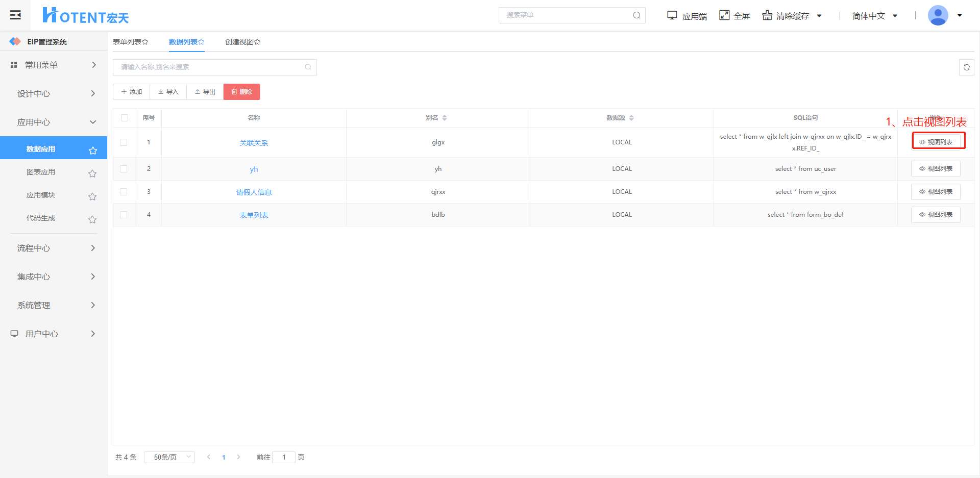Screen dimensions: 980x478
Task: Switch to the 数据列表 tab
Action: click(x=186, y=42)
